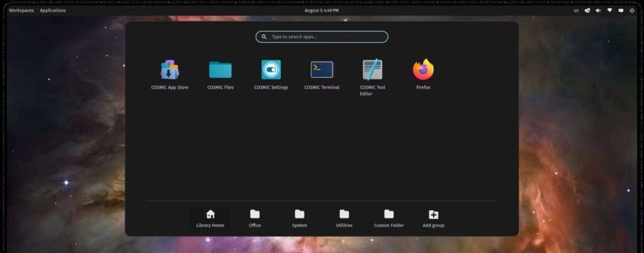
Task: Open the power menu icon
Action: [632, 10]
